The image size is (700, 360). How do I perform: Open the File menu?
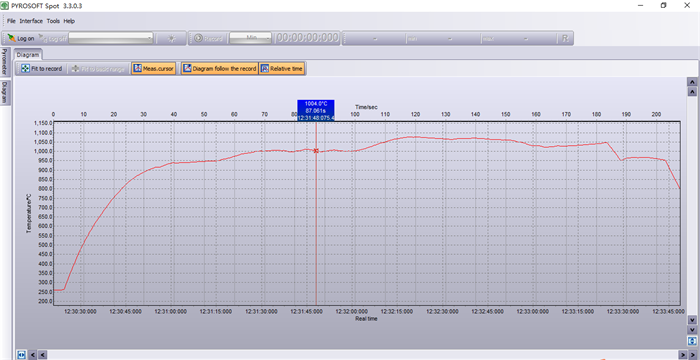point(11,21)
